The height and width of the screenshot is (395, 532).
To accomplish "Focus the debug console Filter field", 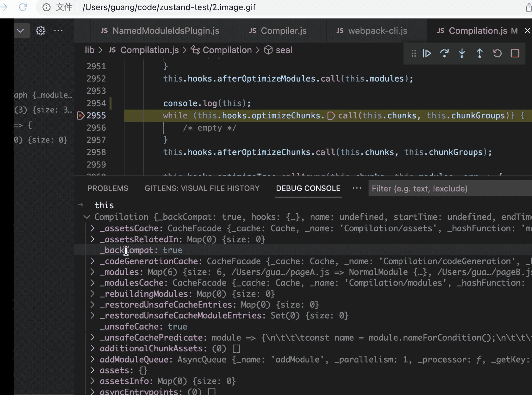I will point(450,189).
